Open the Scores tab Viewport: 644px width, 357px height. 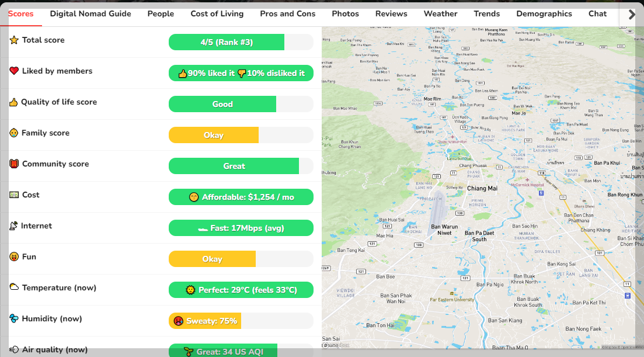20,13
